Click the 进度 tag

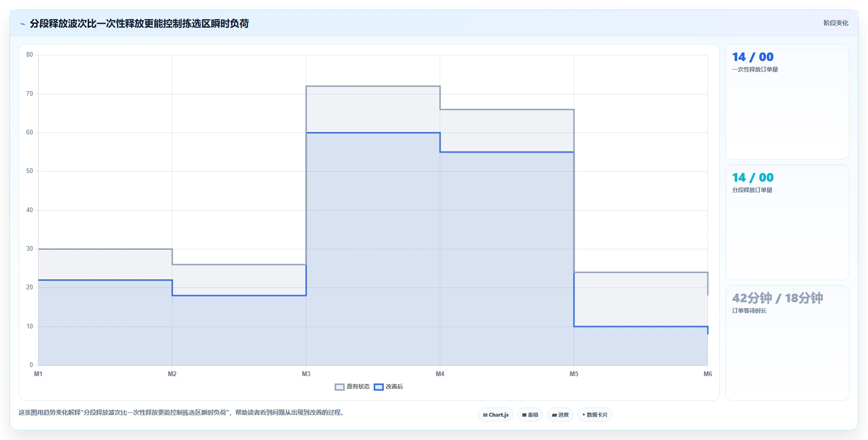click(560, 415)
